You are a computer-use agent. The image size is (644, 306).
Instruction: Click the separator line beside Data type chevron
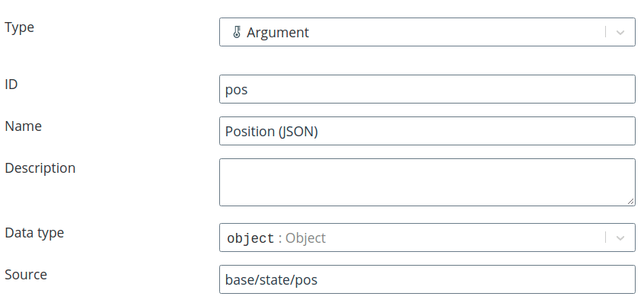[x=605, y=237]
